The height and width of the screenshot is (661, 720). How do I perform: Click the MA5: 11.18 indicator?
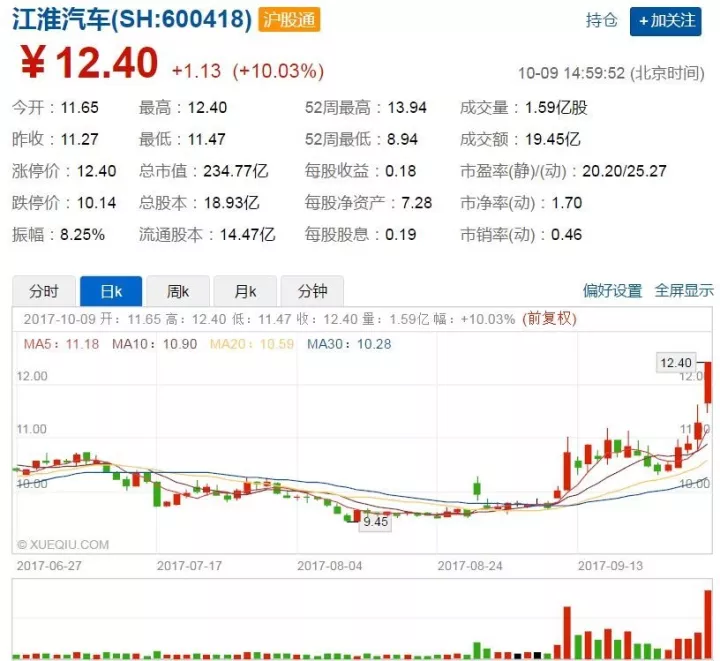click(61, 344)
